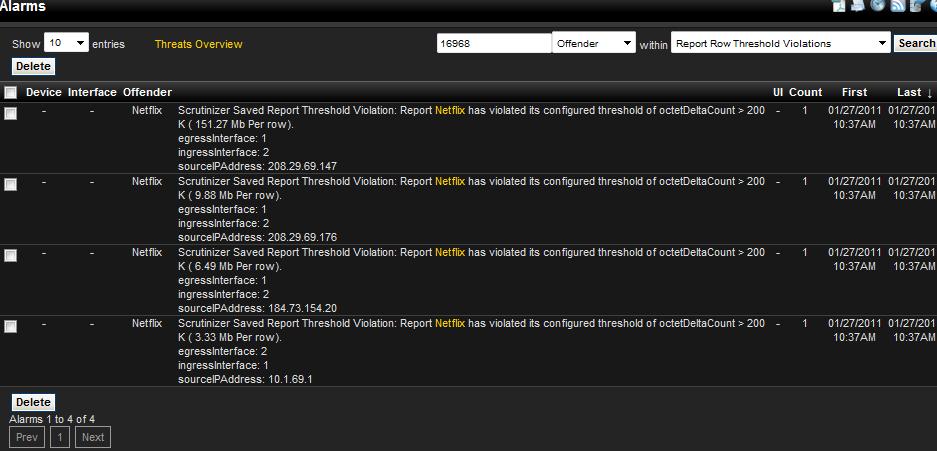Click the Search button

(916, 43)
